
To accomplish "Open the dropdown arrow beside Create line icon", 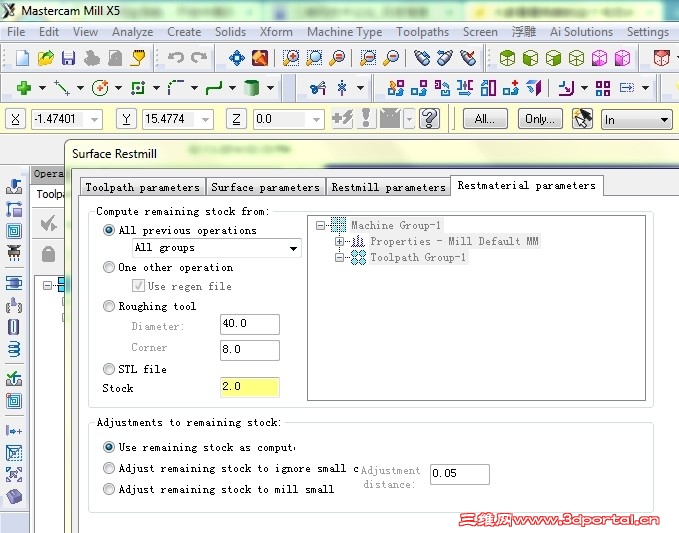I will [80, 88].
